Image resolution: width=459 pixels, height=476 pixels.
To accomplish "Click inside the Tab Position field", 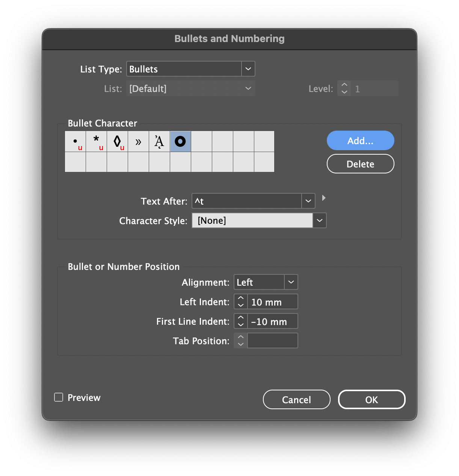I will (x=272, y=340).
